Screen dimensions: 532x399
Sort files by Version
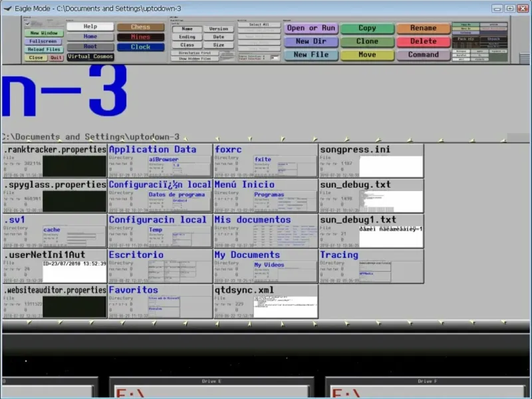pyautogui.click(x=219, y=29)
